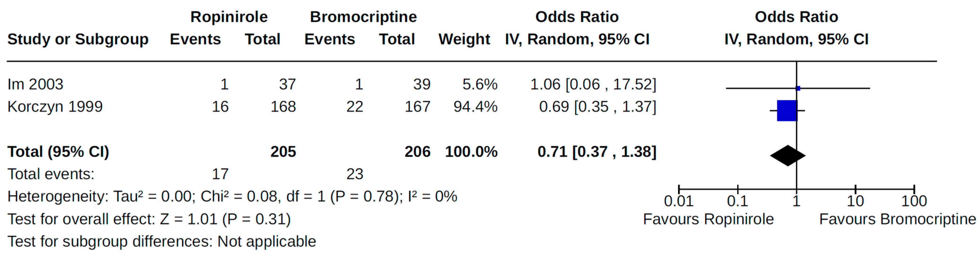Click the black pooled-effect diamond
This screenshot has width=980, height=256.
787,155
